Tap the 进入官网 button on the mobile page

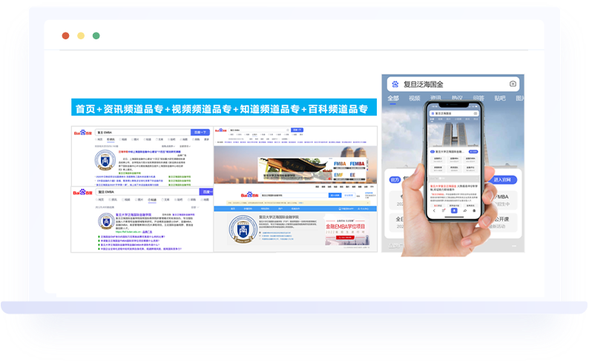point(502,179)
